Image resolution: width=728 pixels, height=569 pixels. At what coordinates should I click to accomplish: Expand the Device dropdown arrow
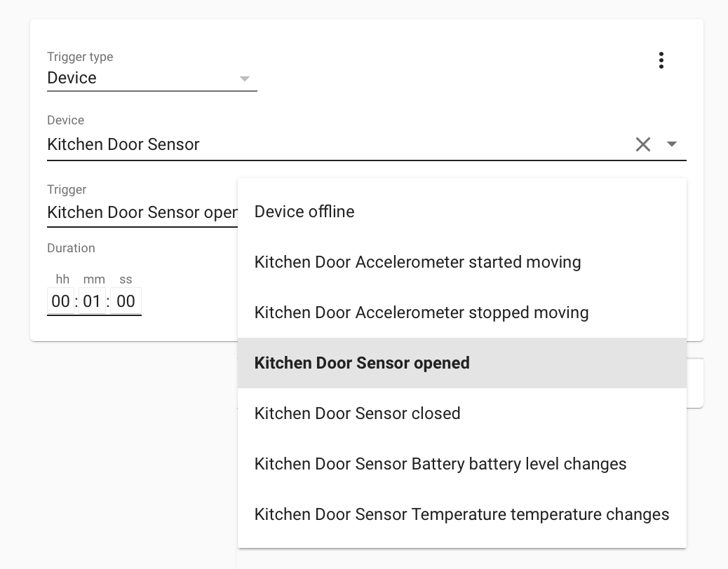click(x=672, y=144)
